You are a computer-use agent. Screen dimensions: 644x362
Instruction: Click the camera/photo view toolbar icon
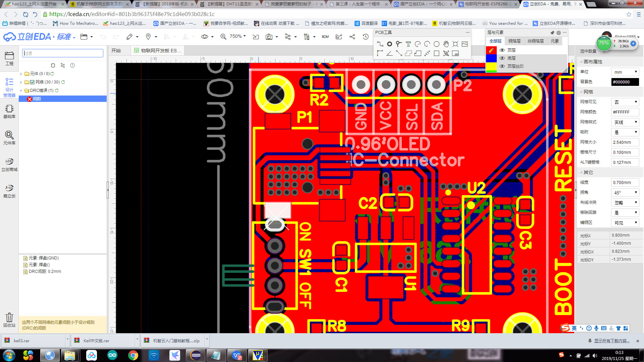pyautogui.click(x=269, y=37)
